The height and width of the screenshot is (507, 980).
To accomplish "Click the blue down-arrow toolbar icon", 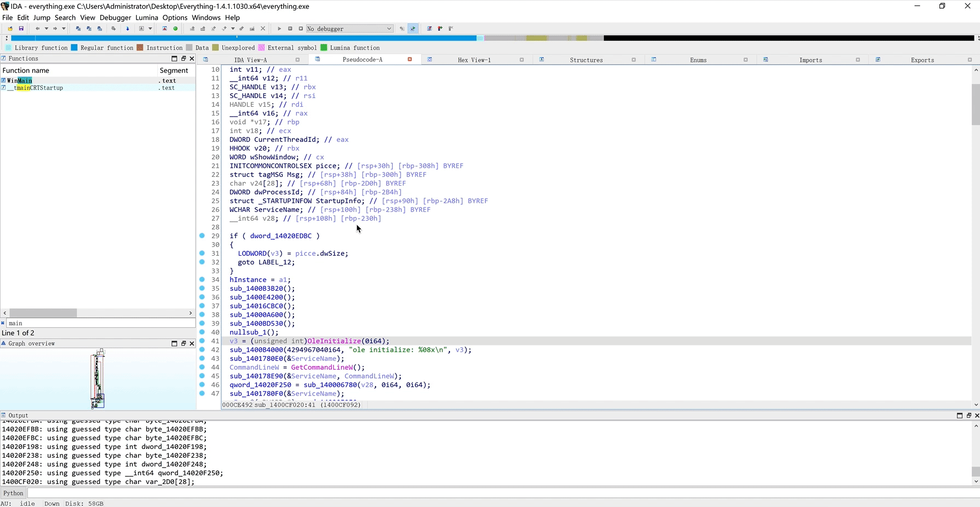I will (x=128, y=28).
